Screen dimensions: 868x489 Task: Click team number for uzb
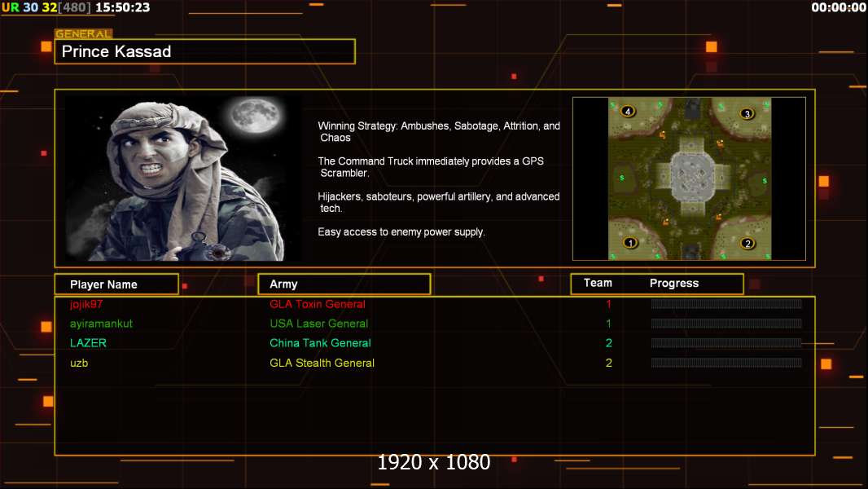pos(608,363)
